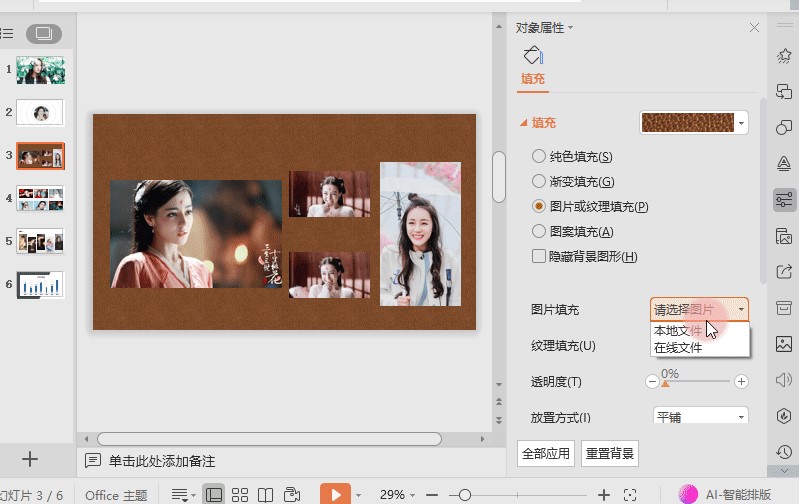Zoom in with the plus button
The width and height of the screenshot is (800, 504).
(604, 495)
